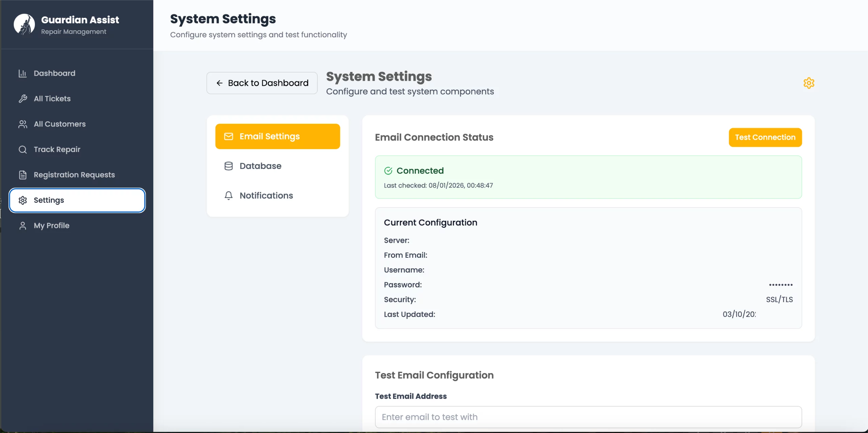Click the Settings gear icon in sidebar

(23, 200)
